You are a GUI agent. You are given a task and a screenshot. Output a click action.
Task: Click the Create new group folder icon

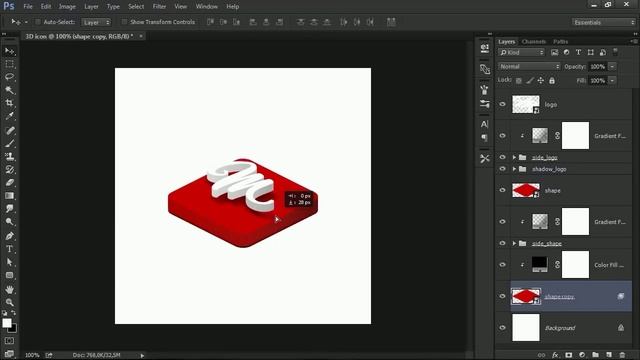(x=596, y=355)
